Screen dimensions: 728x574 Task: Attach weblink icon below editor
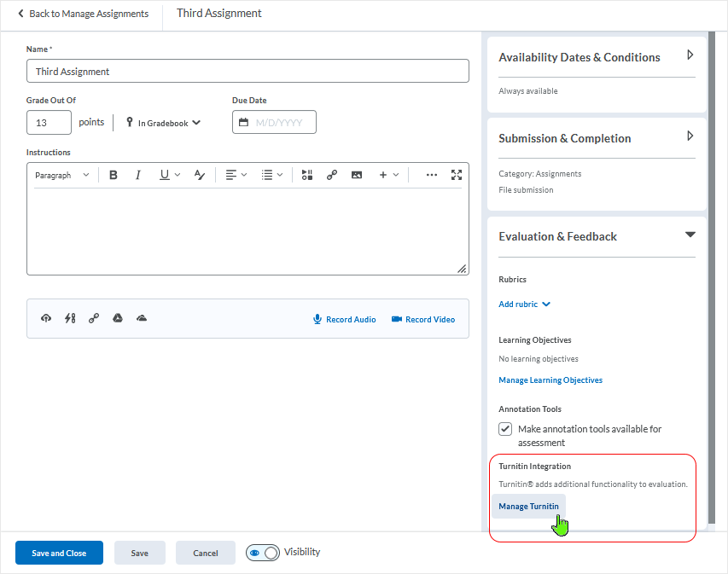pos(94,318)
